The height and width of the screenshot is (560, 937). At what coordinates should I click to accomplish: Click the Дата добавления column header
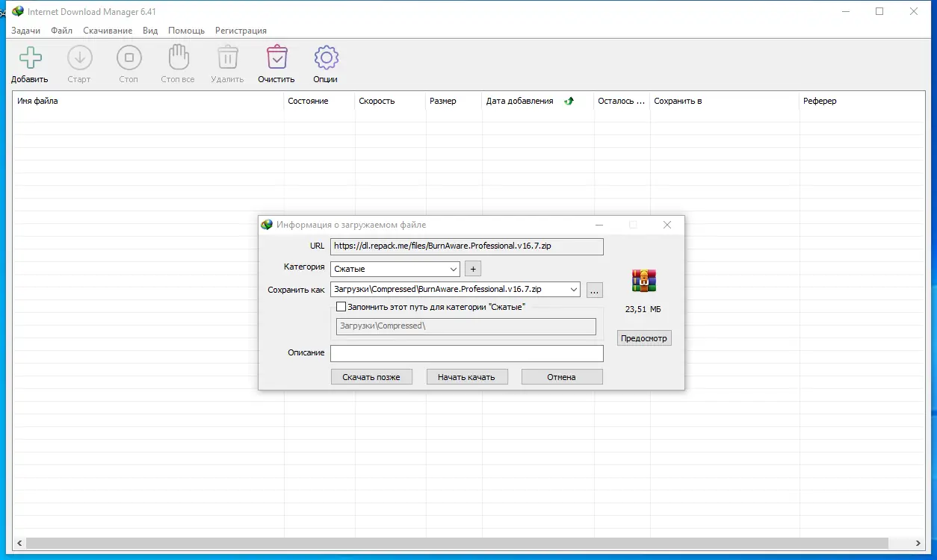point(538,101)
